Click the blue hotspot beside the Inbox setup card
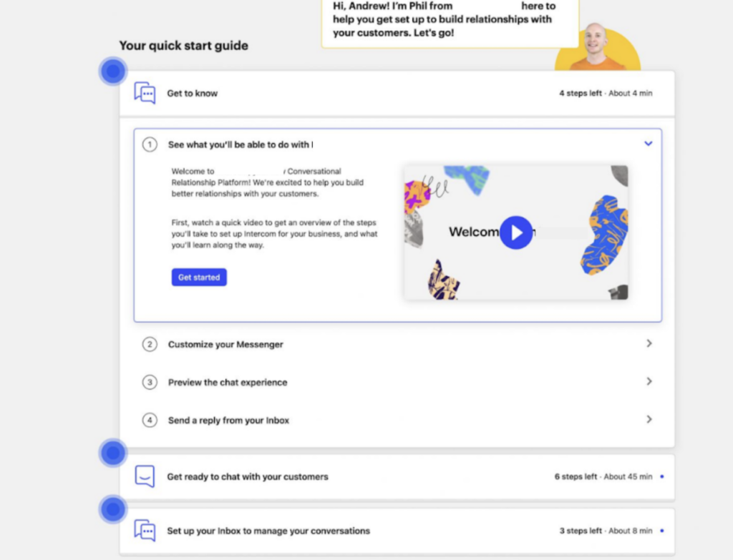This screenshot has height=560, width=733. (113, 509)
